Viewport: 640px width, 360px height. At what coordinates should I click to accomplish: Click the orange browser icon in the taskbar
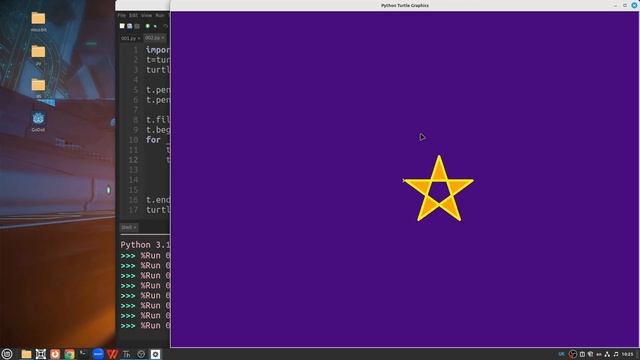[x=55, y=354]
